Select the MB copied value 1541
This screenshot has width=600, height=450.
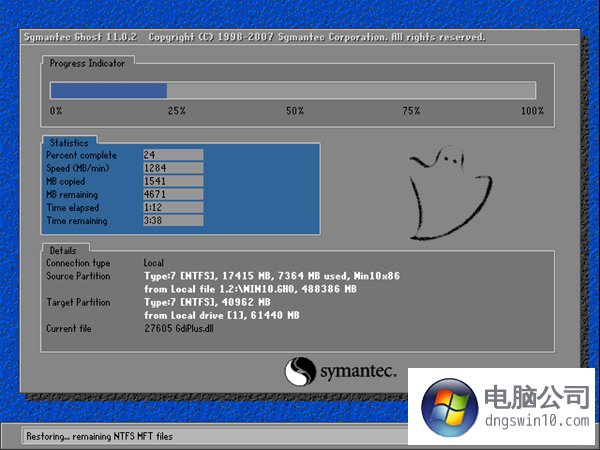coord(173,181)
